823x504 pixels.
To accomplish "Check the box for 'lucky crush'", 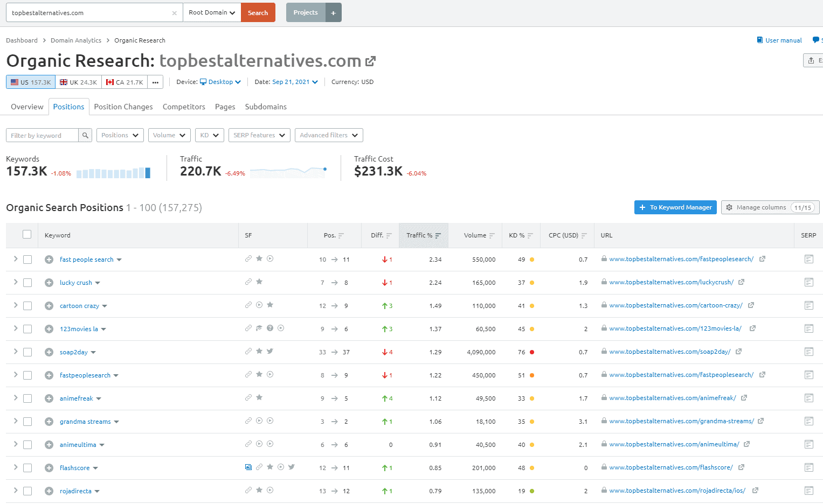I will 27,283.
